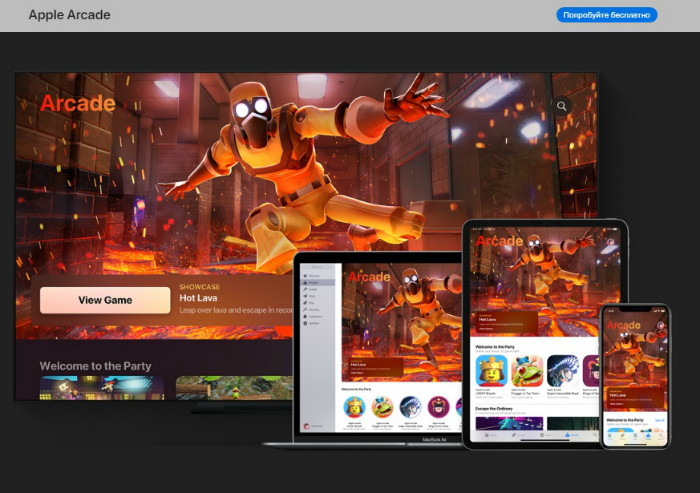Viewport: 700px width, 493px height.
Task: Open Hot Lava card on the iPad screen
Action: 507,322
